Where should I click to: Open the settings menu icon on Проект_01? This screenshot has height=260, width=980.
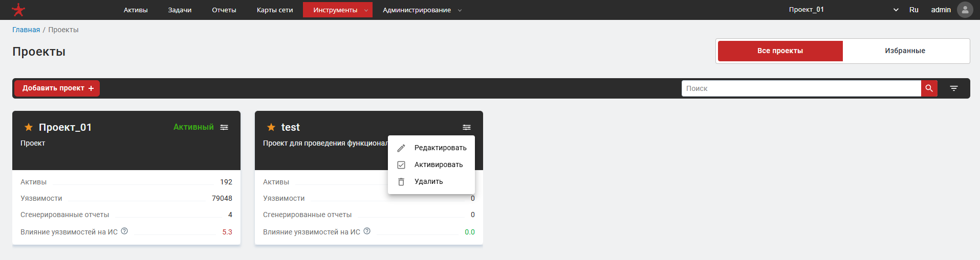224,127
